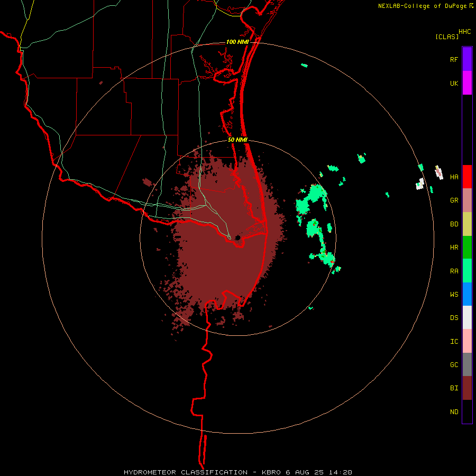This screenshot has width=476, height=476.
Task: Click the DS legend label text
Action: pyautogui.click(x=454, y=317)
